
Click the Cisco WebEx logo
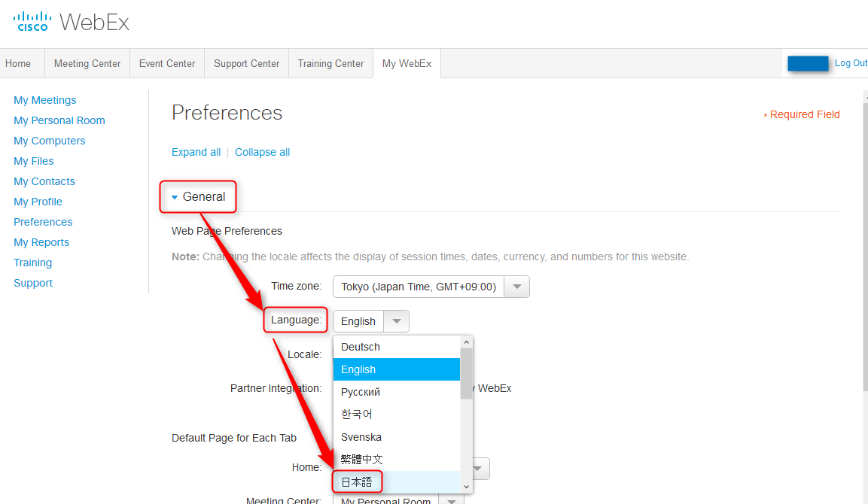[71, 22]
